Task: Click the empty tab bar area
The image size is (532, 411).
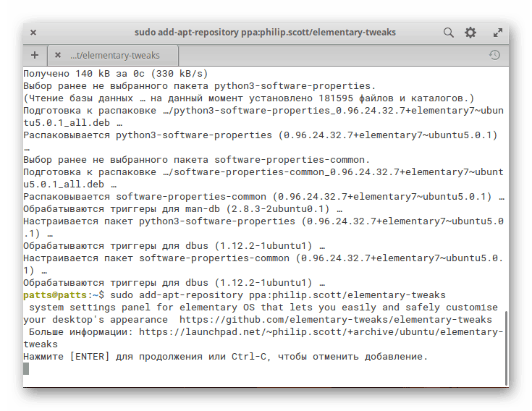Action: click(326, 55)
